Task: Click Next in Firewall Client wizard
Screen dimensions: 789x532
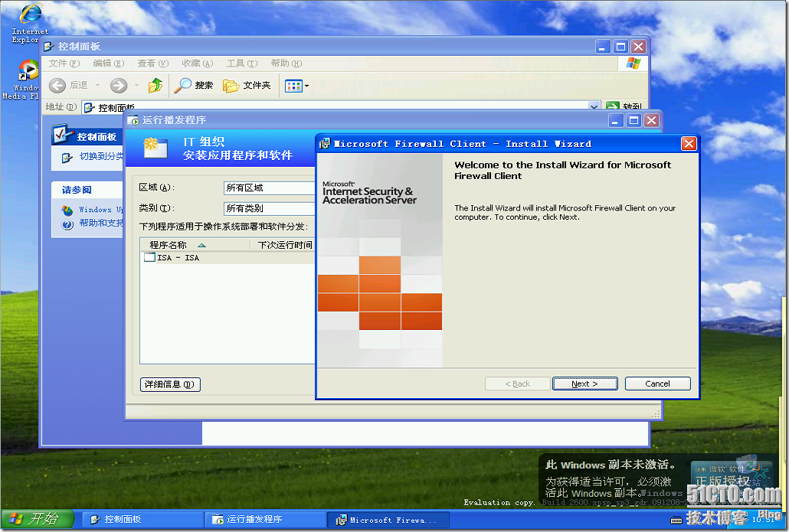Action: pos(584,383)
